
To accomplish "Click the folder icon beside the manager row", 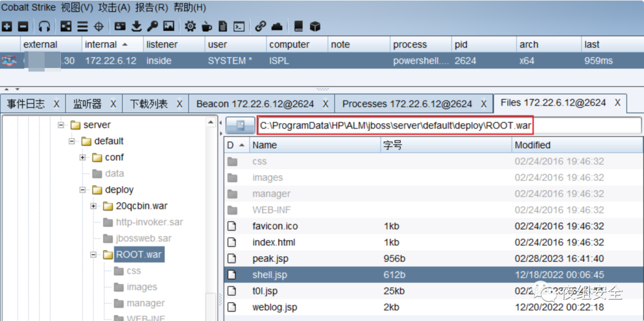I will (x=233, y=194).
